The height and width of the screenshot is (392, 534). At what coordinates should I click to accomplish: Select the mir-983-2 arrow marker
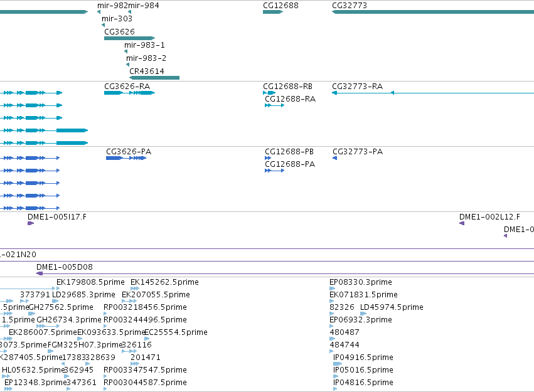click(x=128, y=65)
